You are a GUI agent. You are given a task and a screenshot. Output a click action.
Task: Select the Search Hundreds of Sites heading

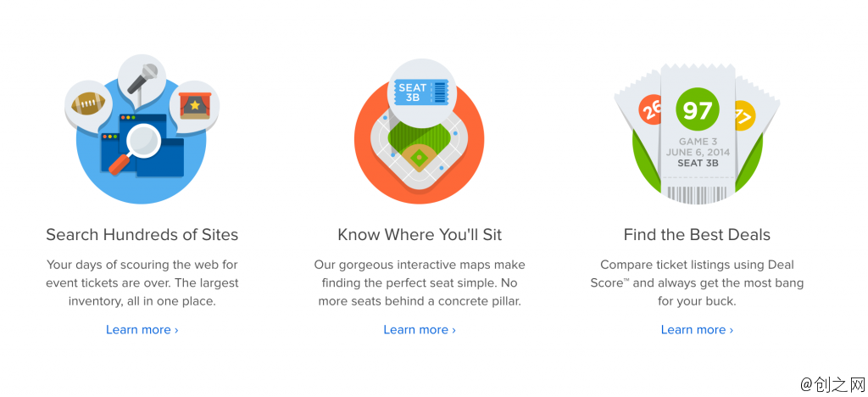click(x=142, y=235)
